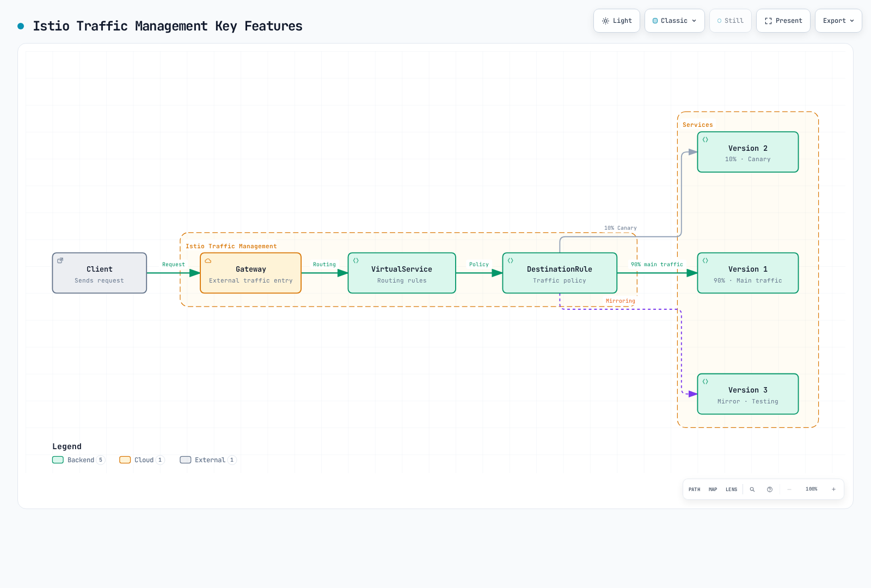Click the Istio Traffic Management group label
The width and height of the screenshot is (871, 588).
coord(231,247)
